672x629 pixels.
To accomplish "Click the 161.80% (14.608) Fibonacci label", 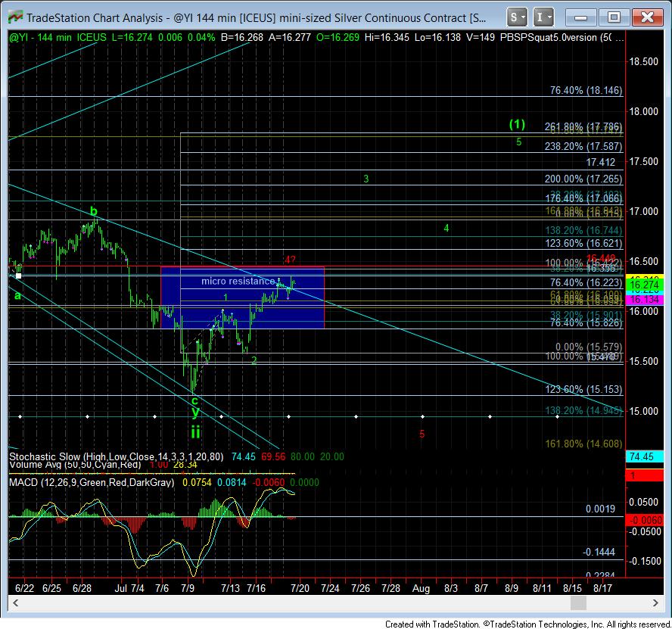I will click(x=583, y=444).
